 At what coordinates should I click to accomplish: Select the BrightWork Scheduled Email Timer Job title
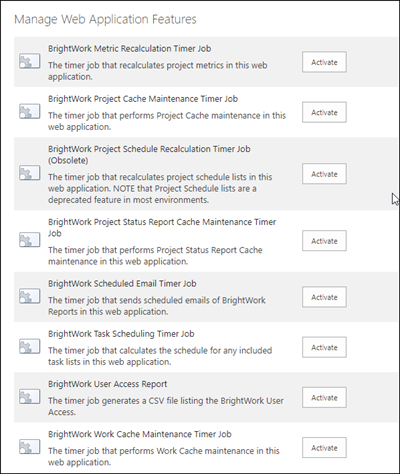tap(122, 284)
